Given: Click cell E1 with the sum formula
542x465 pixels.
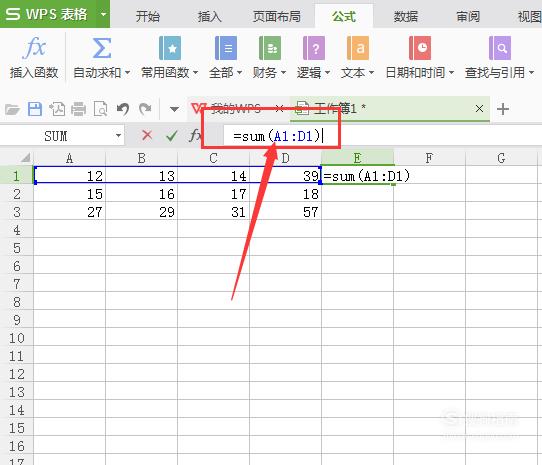Looking at the screenshot, I should 357,176.
